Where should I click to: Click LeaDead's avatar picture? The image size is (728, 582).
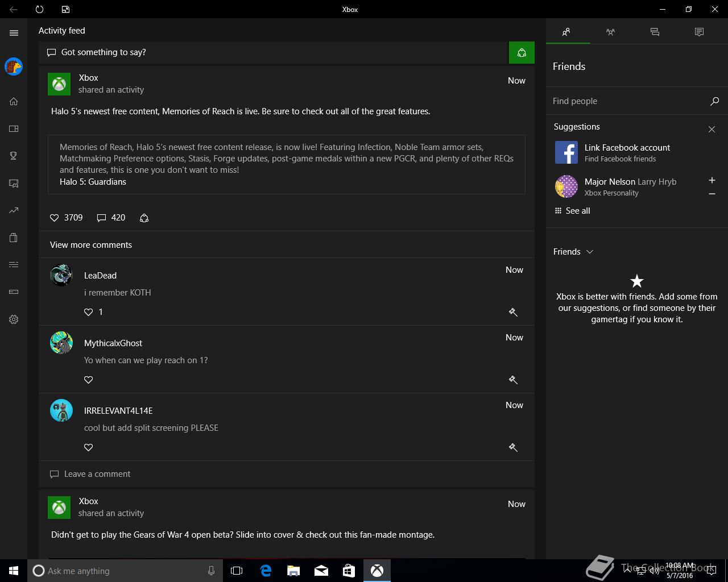pos(61,275)
